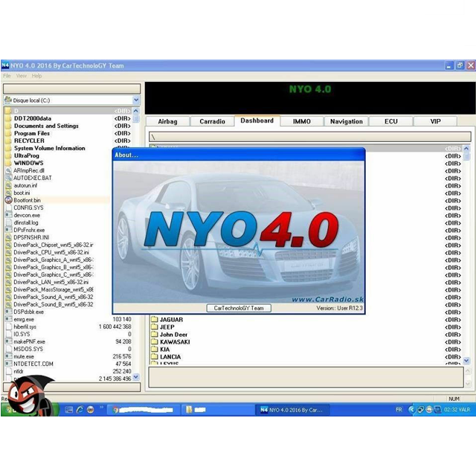Viewport: 476px width, 476px height.
Task: Switch to the IMMO tab
Action: tap(302, 121)
